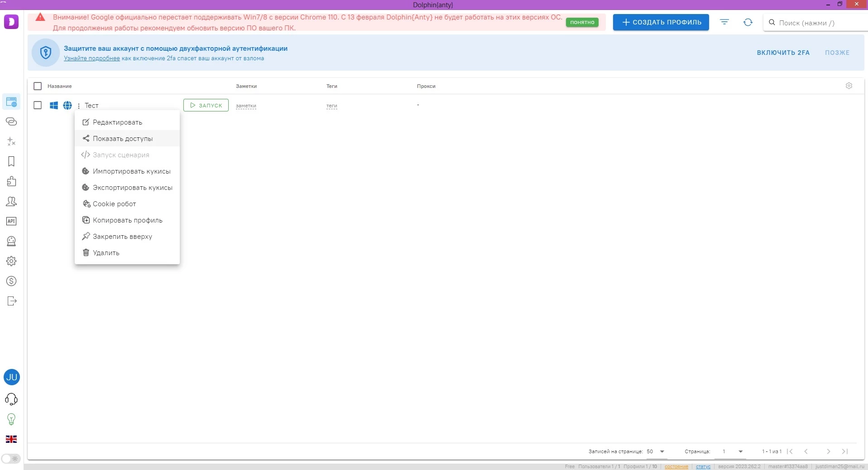Open the JU account avatar
The width and height of the screenshot is (868, 470).
pyautogui.click(x=12, y=377)
